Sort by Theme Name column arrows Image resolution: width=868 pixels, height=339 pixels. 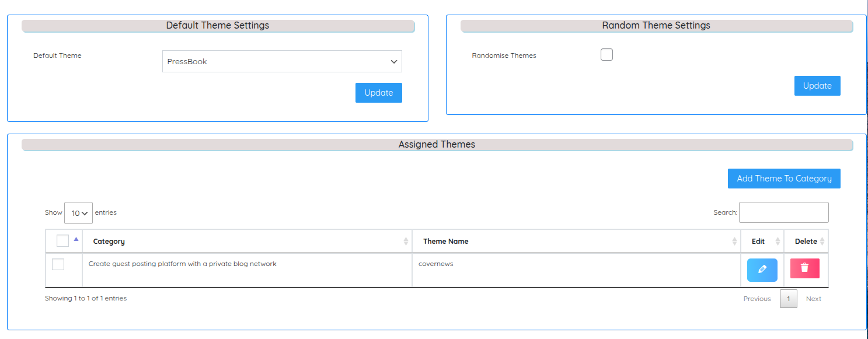pos(734,242)
